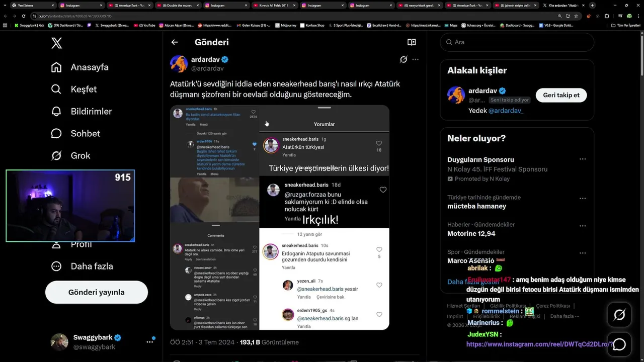Open options for mücteba hamaney trend

pos(582,199)
